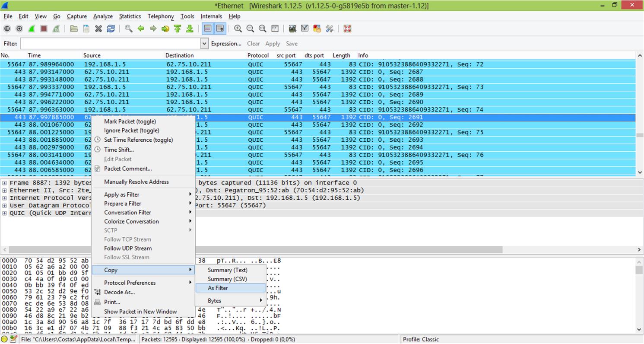644x344 pixels.
Task: Select Ignore Packet (toggle)
Action: (x=143, y=131)
